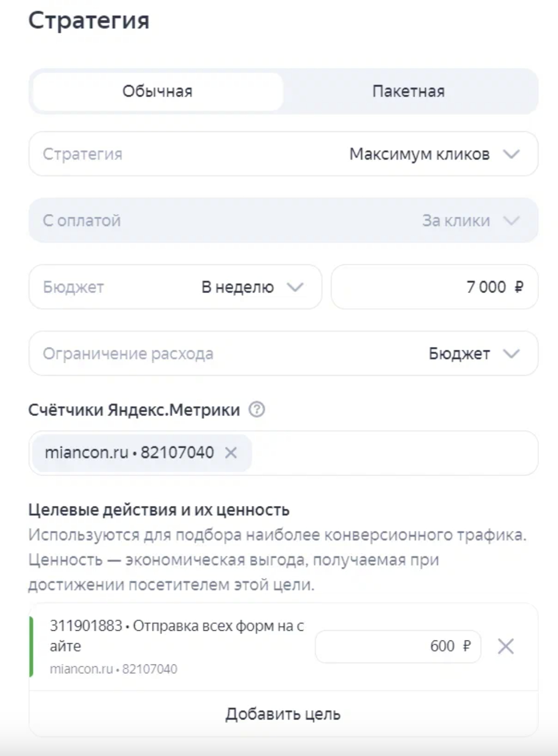558x756 pixels.
Task: Delete the goal 311901883 with its X
Action: (x=506, y=647)
